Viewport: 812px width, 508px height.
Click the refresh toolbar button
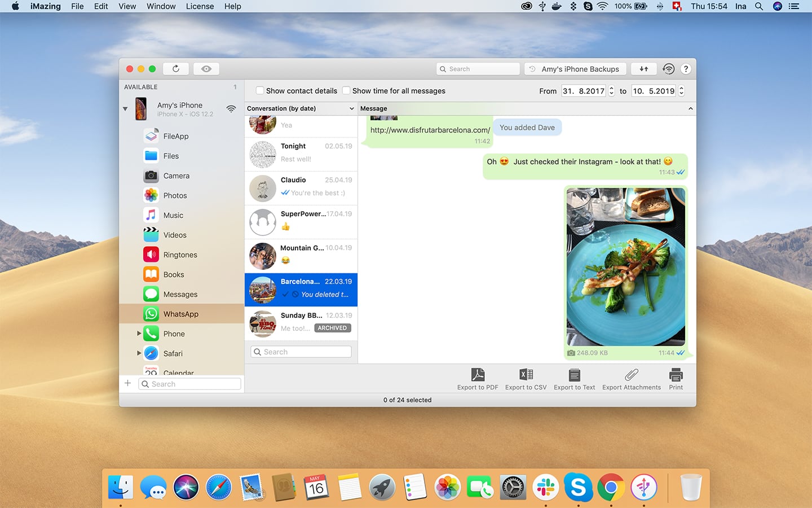(176, 69)
